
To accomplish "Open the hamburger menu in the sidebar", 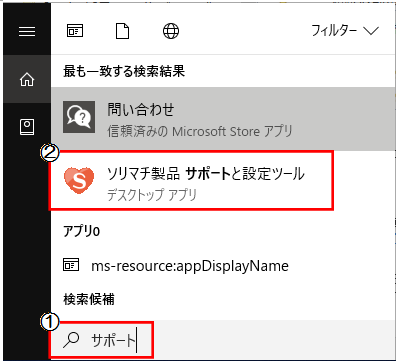I will [27, 31].
